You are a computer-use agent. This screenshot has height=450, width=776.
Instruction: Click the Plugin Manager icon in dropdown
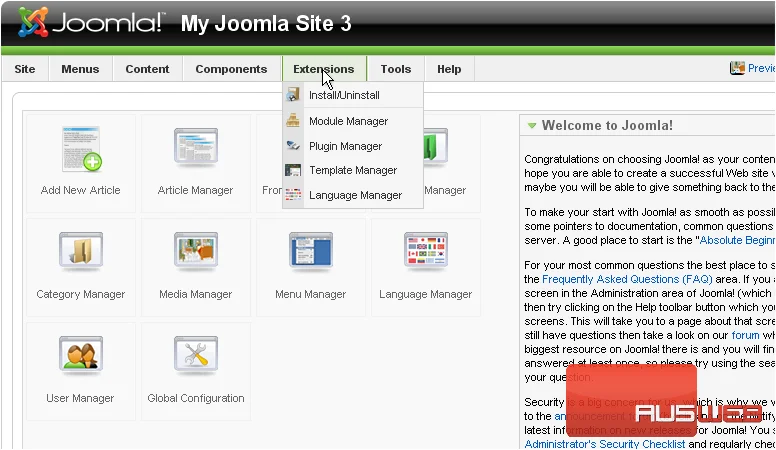(293, 146)
